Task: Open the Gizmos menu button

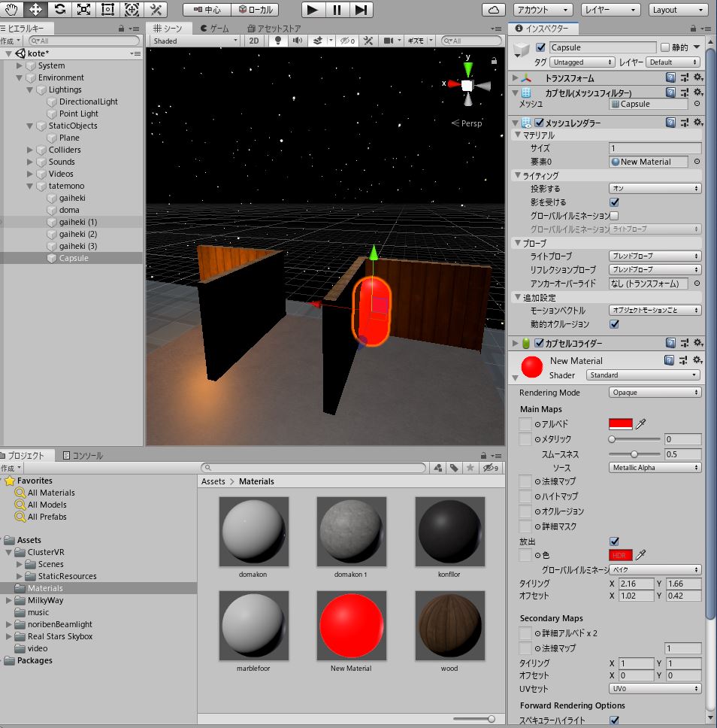Action: (416, 41)
